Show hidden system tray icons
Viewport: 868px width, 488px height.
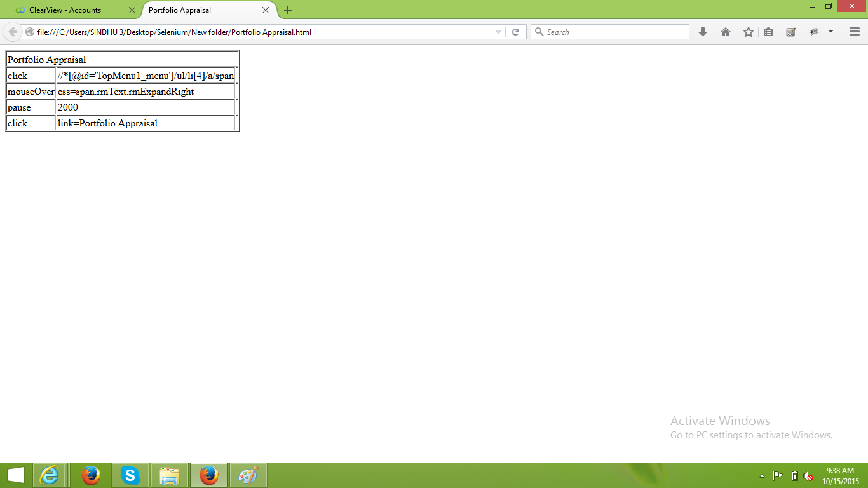coord(762,476)
